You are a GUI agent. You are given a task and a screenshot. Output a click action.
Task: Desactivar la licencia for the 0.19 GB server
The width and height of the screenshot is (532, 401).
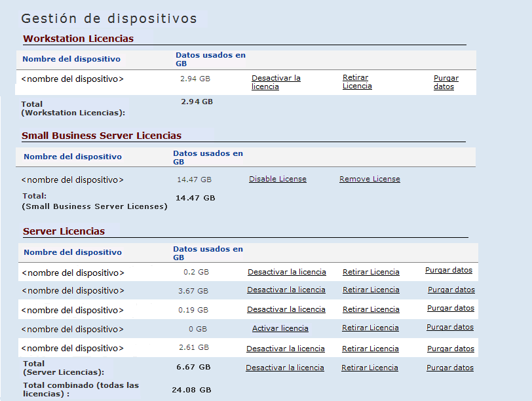(x=286, y=309)
